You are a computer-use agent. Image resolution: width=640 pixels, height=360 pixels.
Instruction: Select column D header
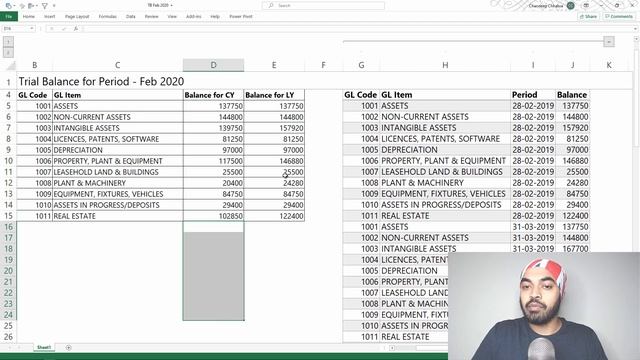pos(213,65)
